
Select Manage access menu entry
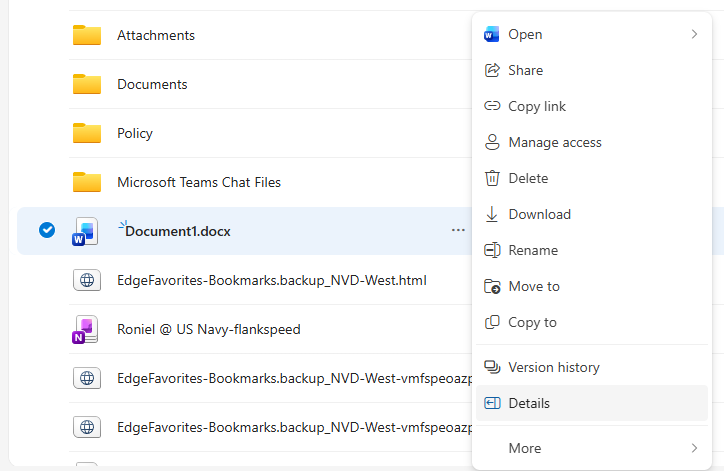[592, 142]
